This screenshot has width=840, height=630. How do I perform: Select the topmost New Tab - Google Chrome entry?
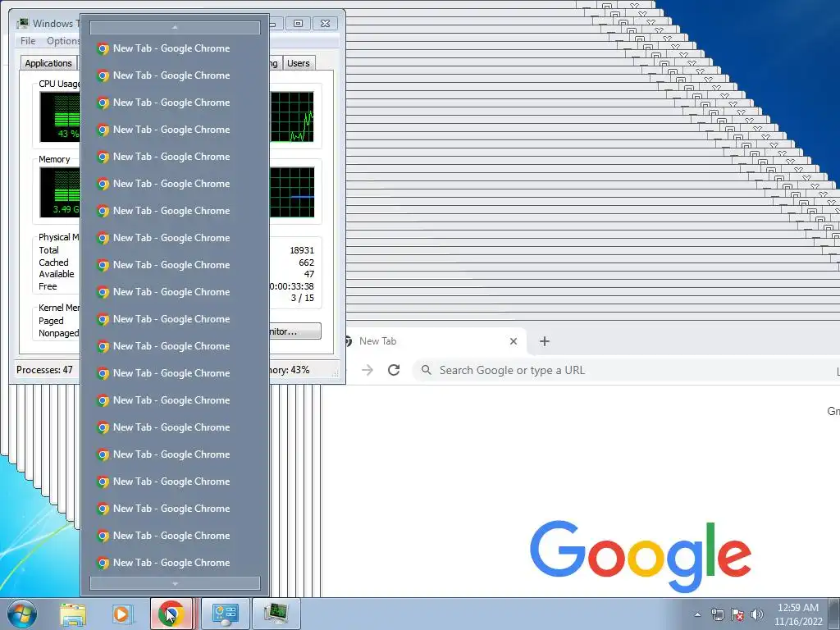point(175,48)
